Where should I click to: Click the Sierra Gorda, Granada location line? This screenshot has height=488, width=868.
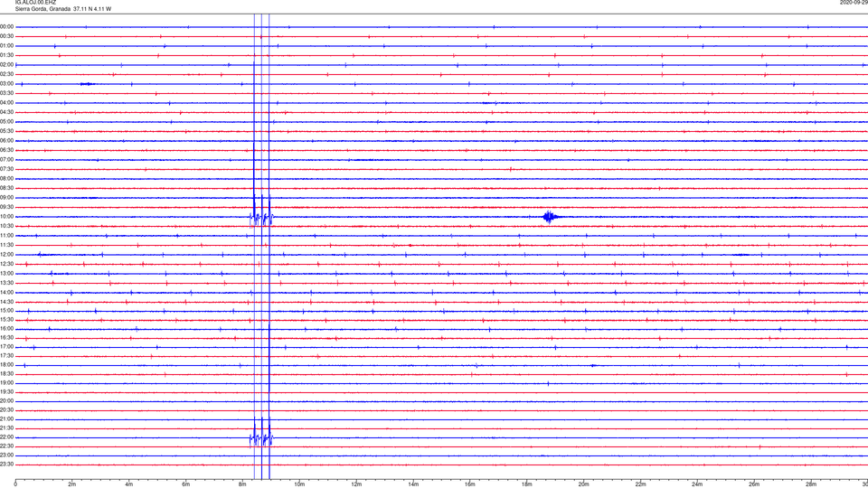point(63,9)
